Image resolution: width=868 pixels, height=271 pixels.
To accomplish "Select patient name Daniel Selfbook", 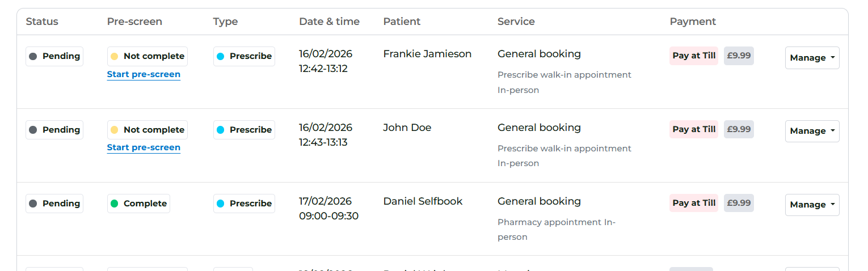I will pyautogui.click(x=423, y=201).
